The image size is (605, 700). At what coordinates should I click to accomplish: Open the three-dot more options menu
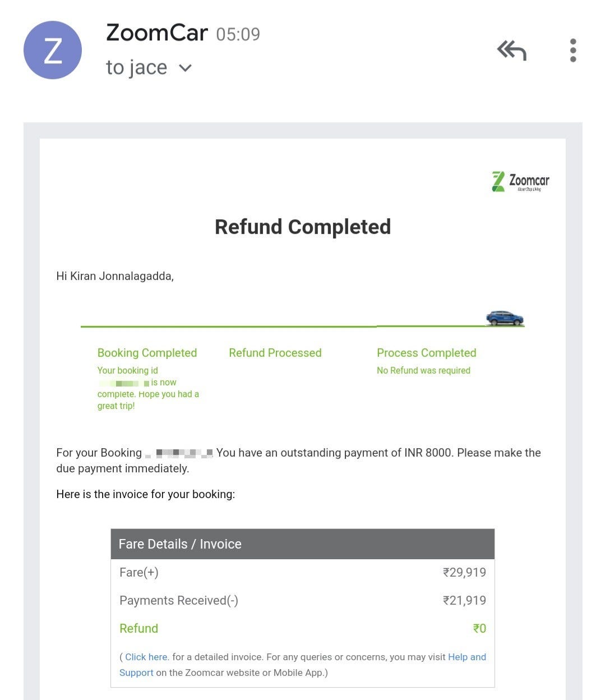point(572,50)
